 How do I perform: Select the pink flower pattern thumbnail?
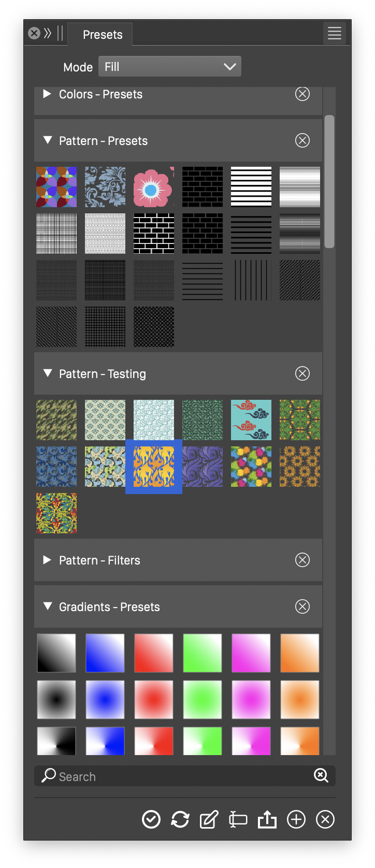(x=154, y=187)
